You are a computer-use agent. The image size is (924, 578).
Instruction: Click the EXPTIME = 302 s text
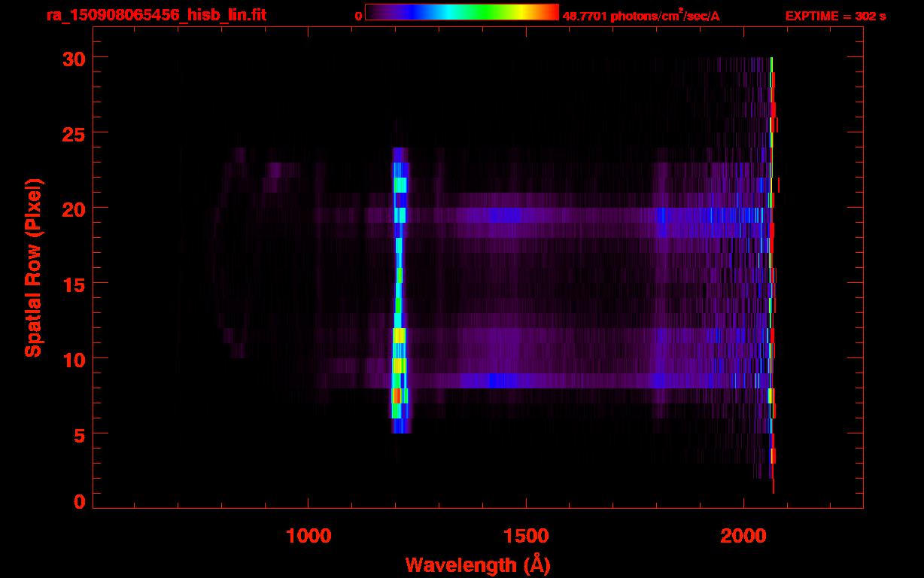[x=835, y=16]
